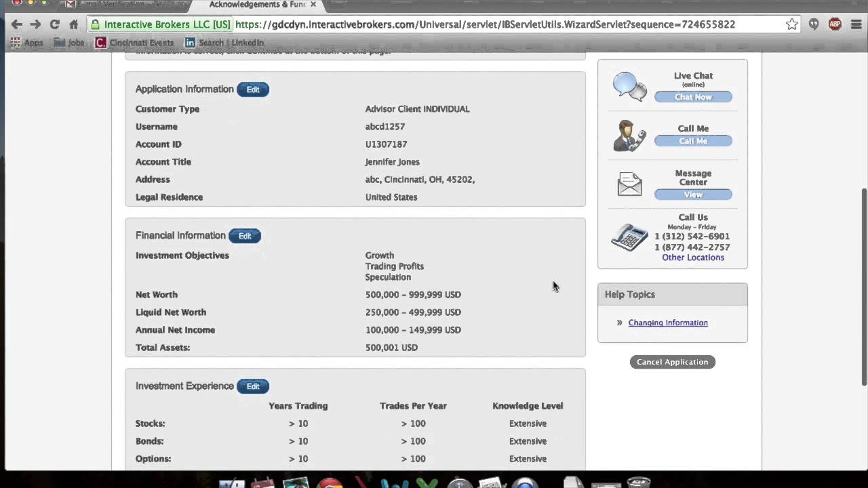Viewport: 868px width, 488px height.
Task: Click the account title Jennifer Jones
Action: point(392,162)
